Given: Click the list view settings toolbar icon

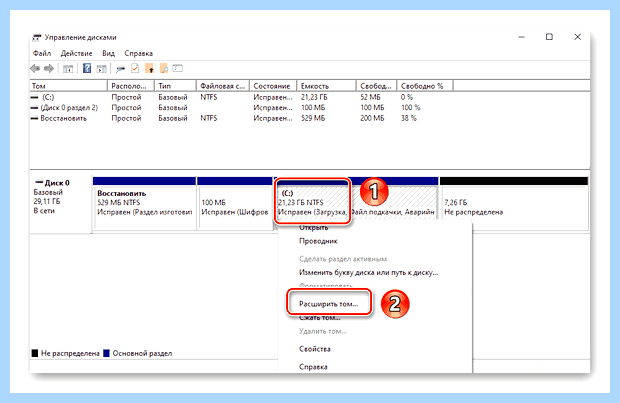Looking at the screenshot, I should [178, 68].
